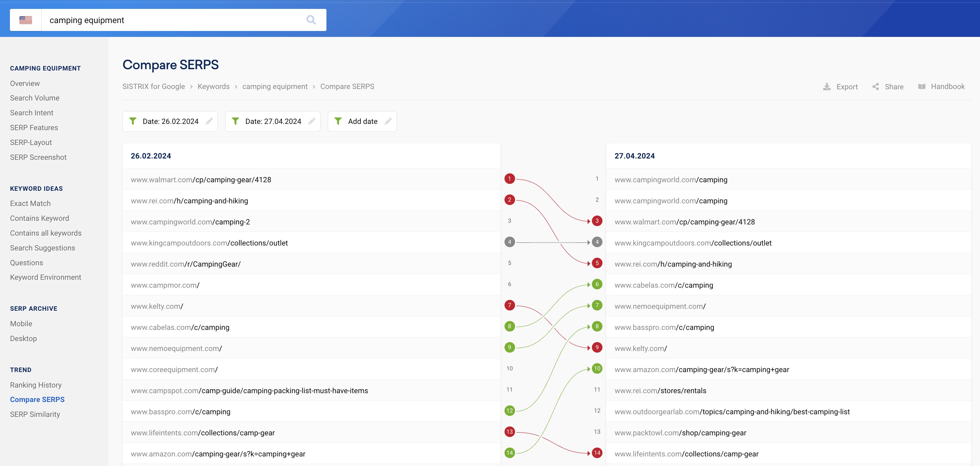Open SERP Features page

(34, 128)
